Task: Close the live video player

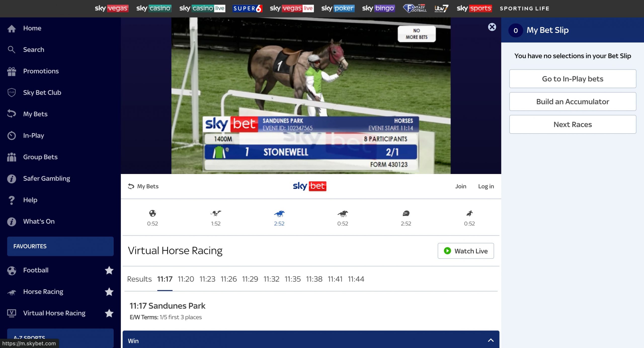Action: coord(492,27)
